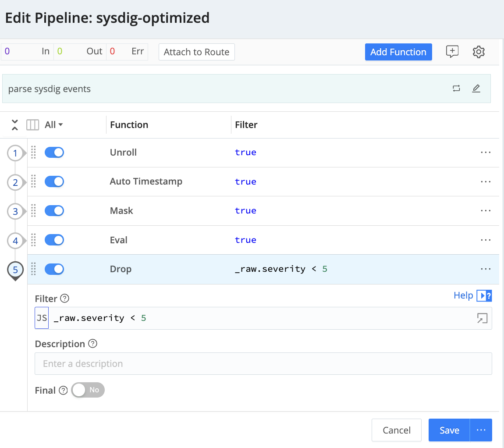
Task: Click the 'true' filter of Unroll row
Action: pyautogui.click(x=245, y=153)
